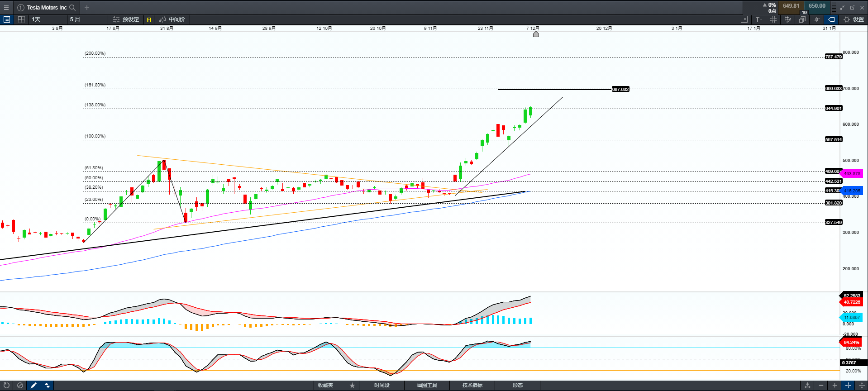
Task: Click the undo arrow in bottom-left corner
Action: [x=6, y=386]
